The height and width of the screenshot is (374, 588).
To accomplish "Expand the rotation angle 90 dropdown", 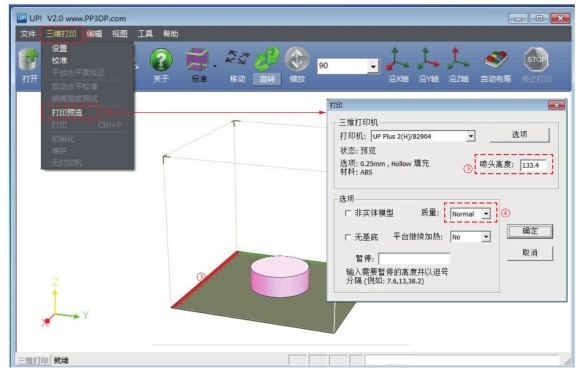I will 373,66.
